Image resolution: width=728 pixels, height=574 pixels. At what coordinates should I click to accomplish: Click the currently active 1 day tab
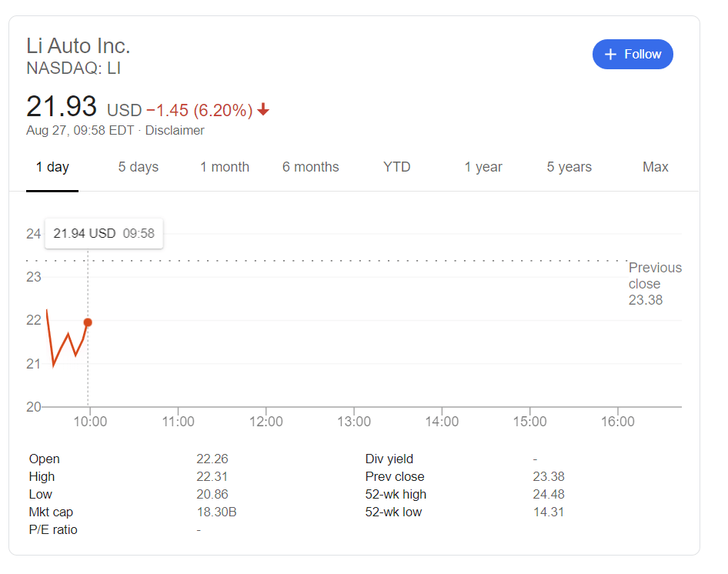[x=52, y=167]
